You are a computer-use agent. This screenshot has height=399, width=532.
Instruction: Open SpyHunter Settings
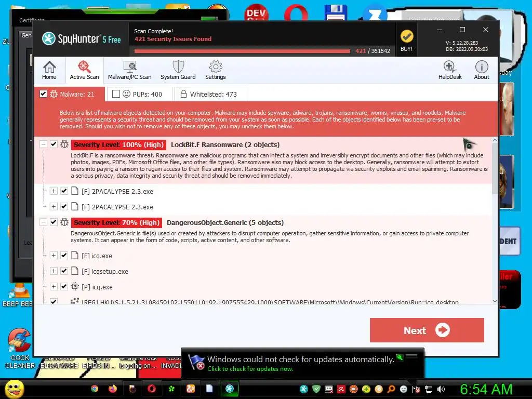(216, 70)
